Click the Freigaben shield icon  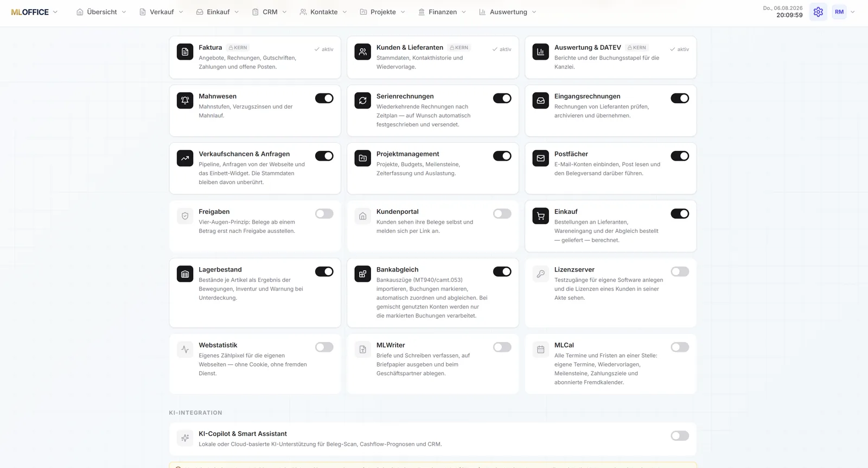click(185, 216)
